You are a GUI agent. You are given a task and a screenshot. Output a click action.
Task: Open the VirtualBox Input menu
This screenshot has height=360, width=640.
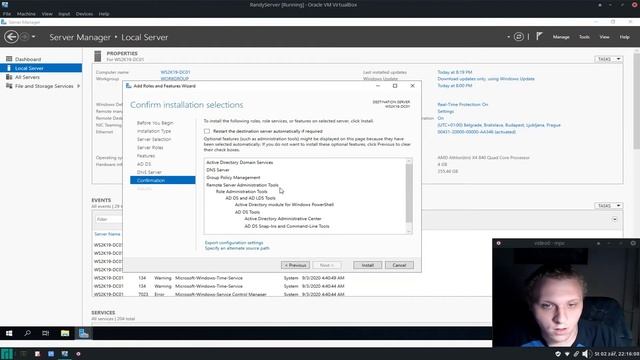pos(64,14)
